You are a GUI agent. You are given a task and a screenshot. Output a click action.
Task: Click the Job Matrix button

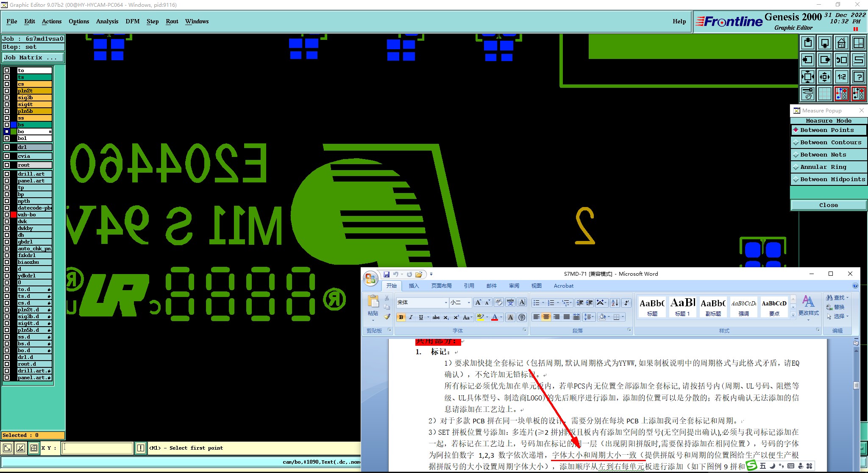[x=33, y=58]
